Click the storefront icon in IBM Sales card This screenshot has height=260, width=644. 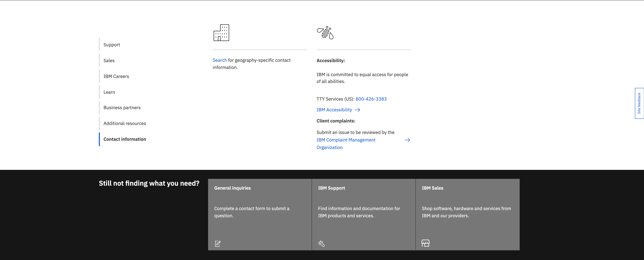click(x=425, y=243)
